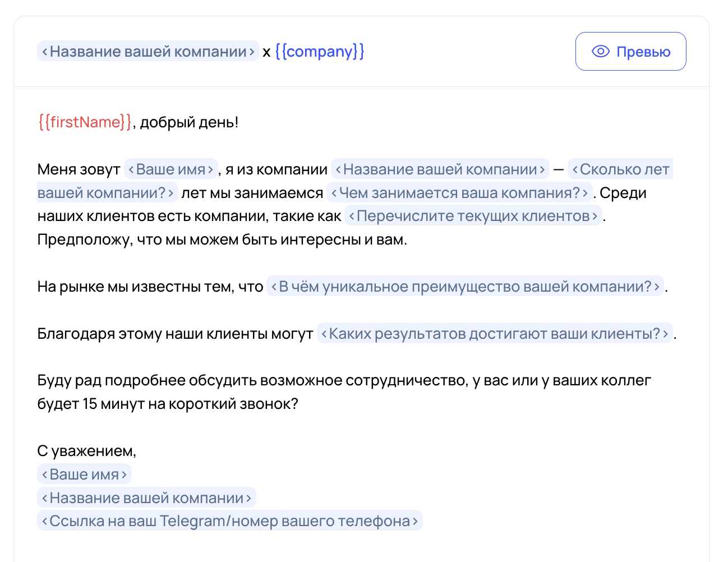
Task: Select «Название вашей компании» in the signature block
Action: coord(146,498)
